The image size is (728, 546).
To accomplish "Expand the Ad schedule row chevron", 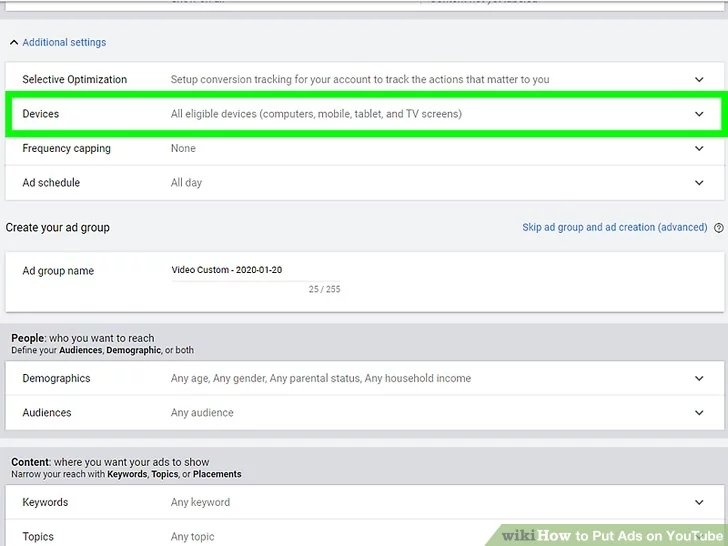I will 699,183.
